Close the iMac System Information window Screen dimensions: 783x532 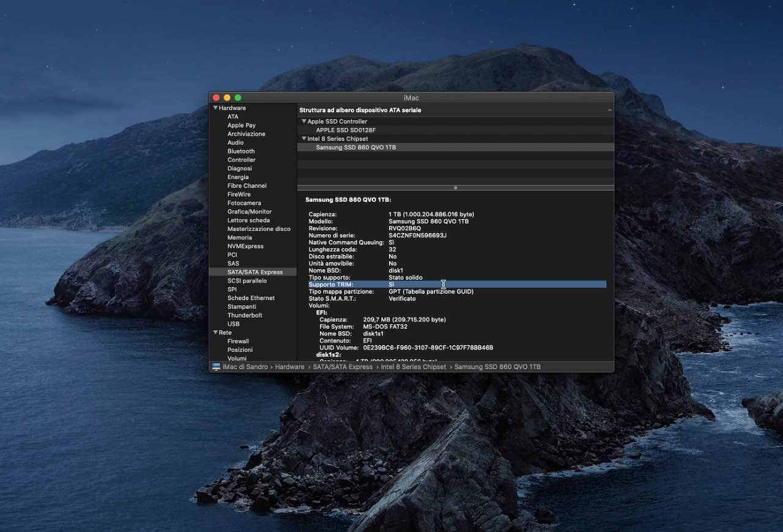click(216, 98)
